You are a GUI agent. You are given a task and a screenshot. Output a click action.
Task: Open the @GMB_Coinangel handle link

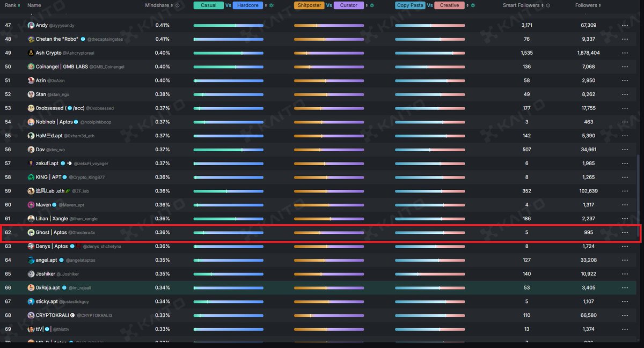point(107,67)
